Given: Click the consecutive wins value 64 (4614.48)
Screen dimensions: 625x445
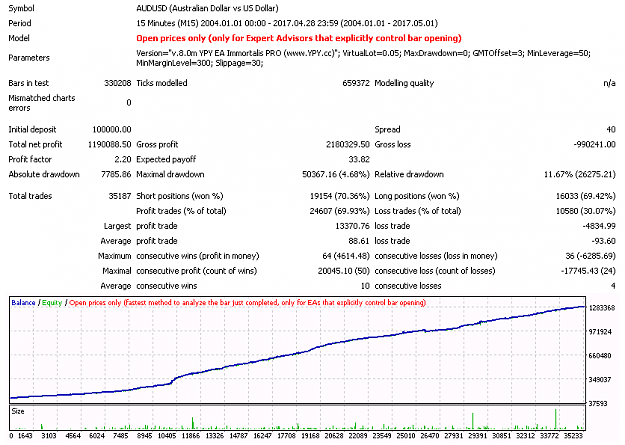Looking at the screenshot, I should pos(346,256).
